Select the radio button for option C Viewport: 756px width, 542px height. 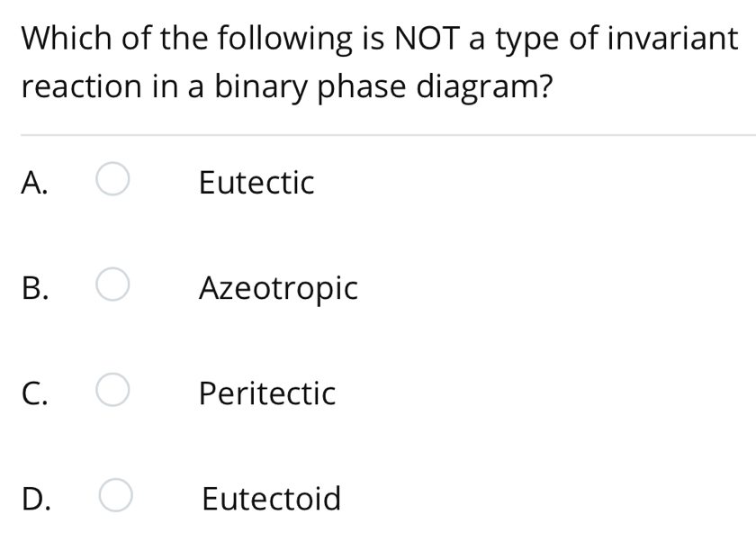(x=114, y=393)
